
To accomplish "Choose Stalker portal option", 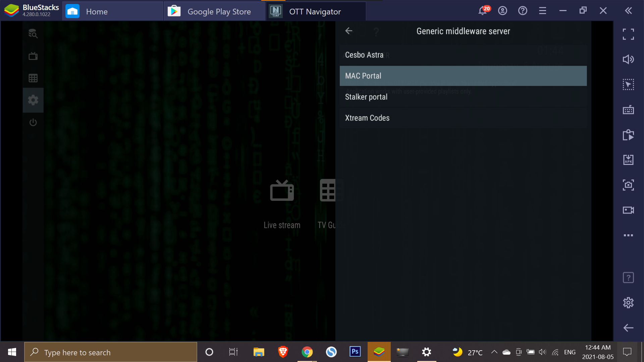I will (463, 97).
